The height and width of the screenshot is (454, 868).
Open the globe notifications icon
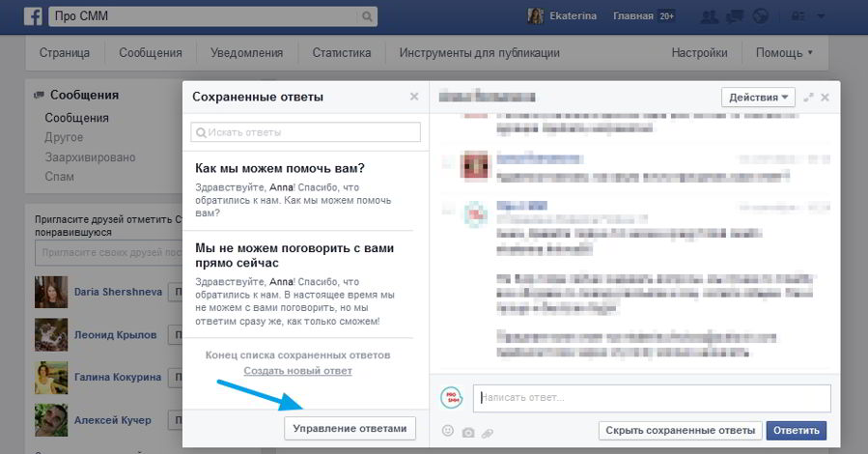(760, 16)
